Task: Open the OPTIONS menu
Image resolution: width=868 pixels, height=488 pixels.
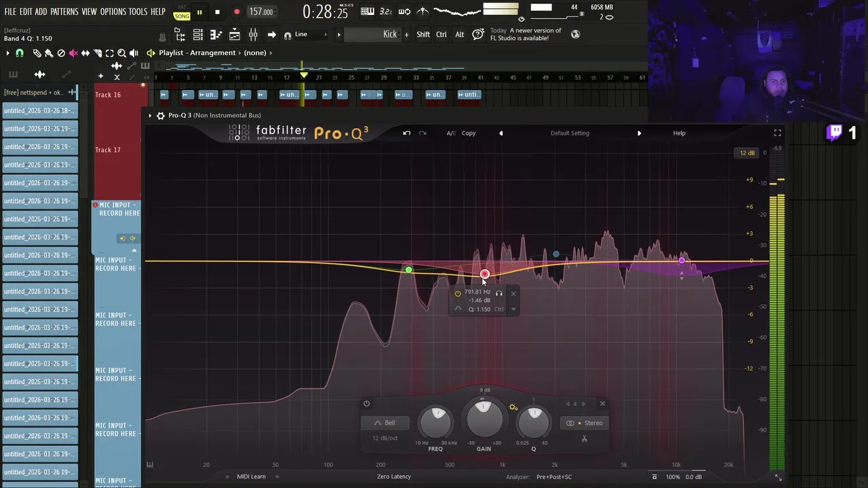Action: click(x=113, y=12)
